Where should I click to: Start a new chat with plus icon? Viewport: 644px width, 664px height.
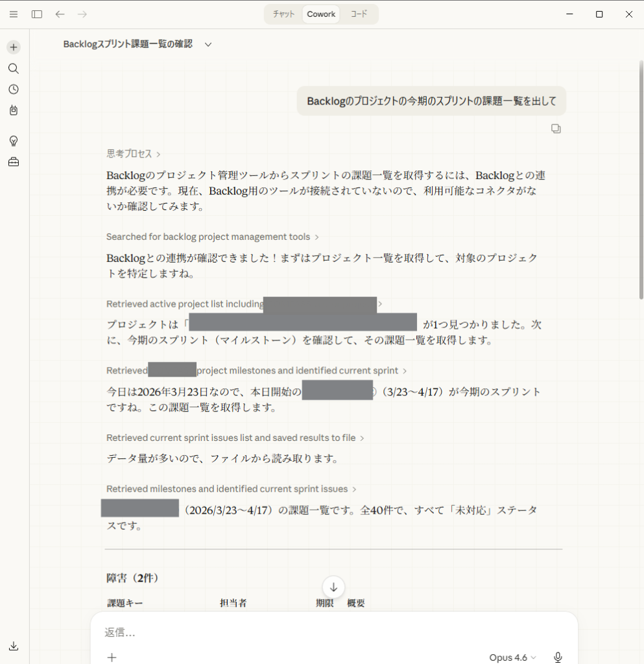(14, 47)
